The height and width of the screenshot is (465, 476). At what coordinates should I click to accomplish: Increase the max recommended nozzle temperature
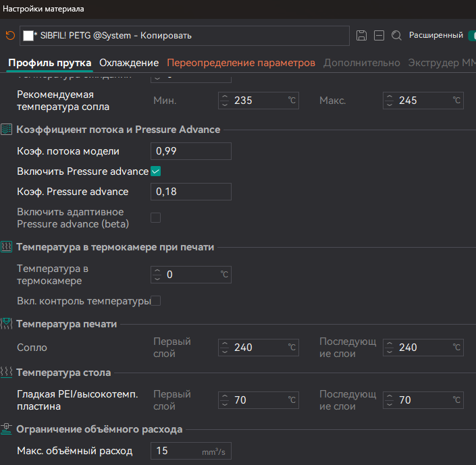coord(389,97)
